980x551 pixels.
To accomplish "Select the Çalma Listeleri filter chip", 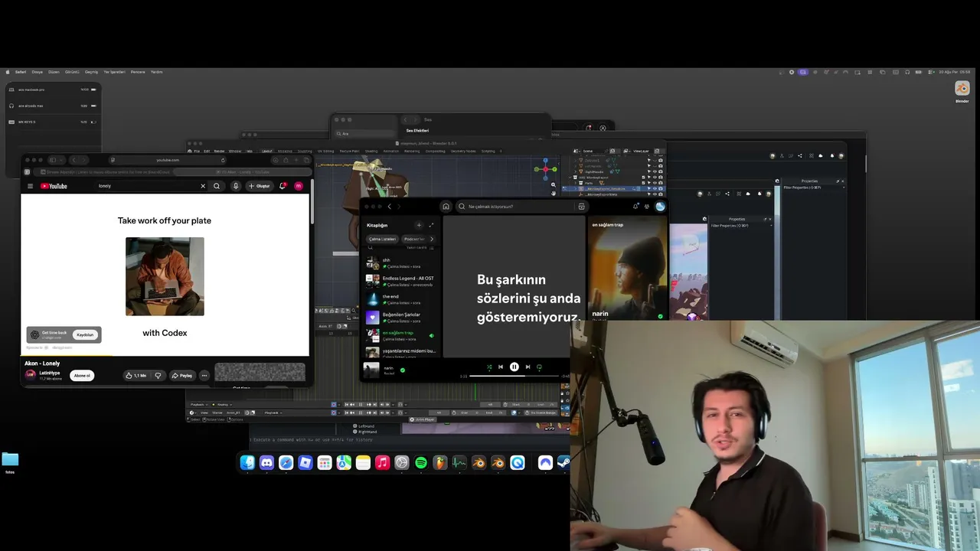I will 382,239.
